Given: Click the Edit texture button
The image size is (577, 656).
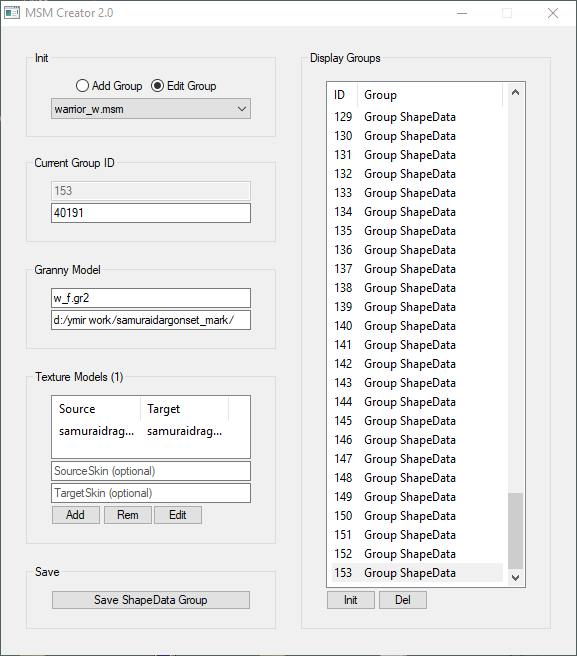Looking at the screenshot, I should [x=178, y=515].
